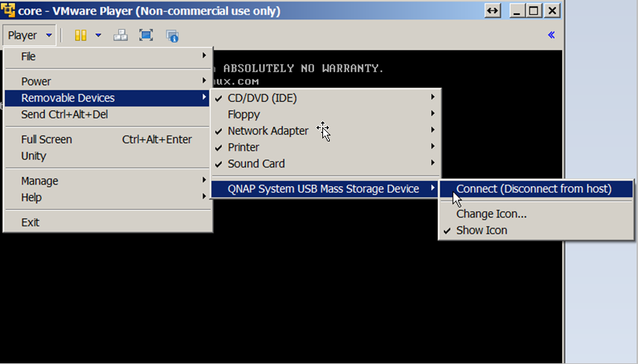
Task: Toggle the Show Icon checked option
Action: pyautogui.click(x=536, y=230)
